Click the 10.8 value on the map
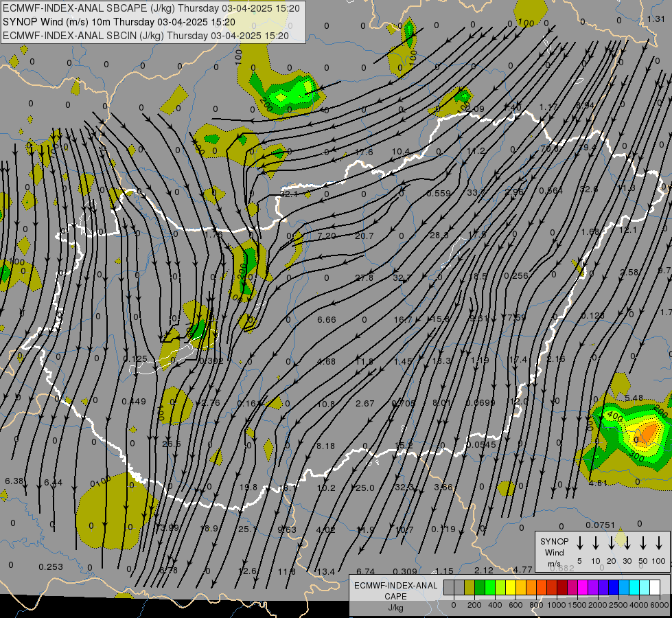Image resolution: width=672 pixels, height=618 pixels. 326,404
